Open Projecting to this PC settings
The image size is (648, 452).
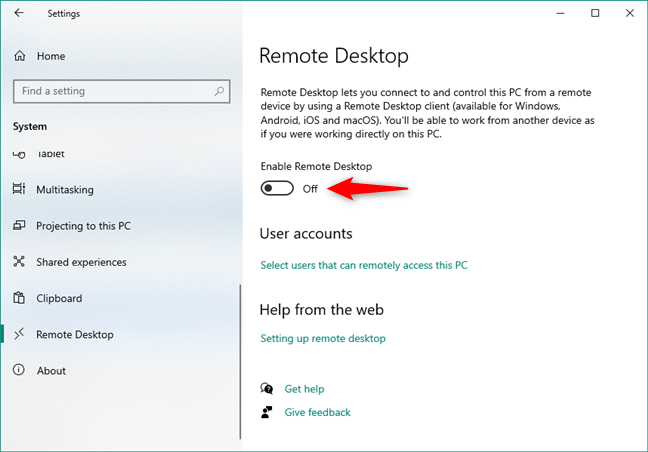[x=83, y=226]
